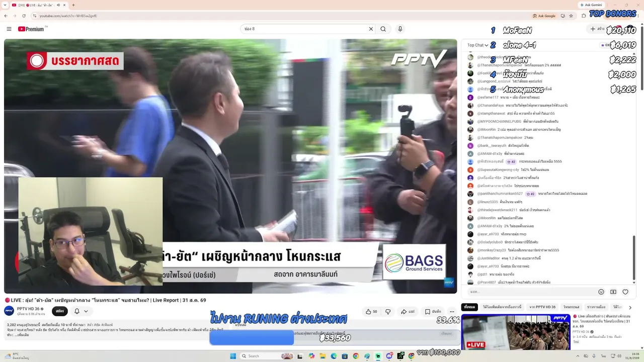Save the video with the bookmark button
This screenshot has height=362, width=644.
[433, 312]
